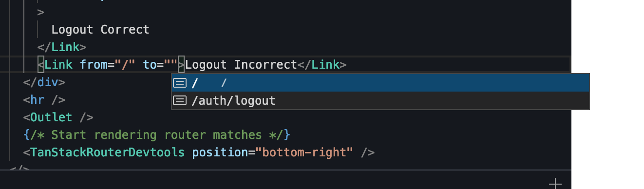Click the closing </div> tag

[44, 82]
